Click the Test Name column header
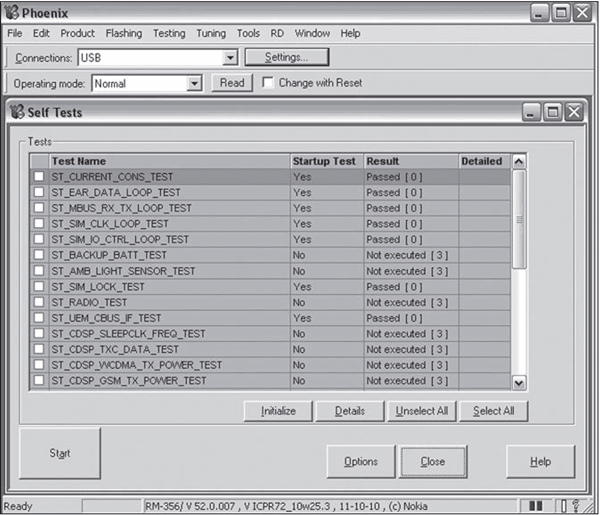 (168, 161)
